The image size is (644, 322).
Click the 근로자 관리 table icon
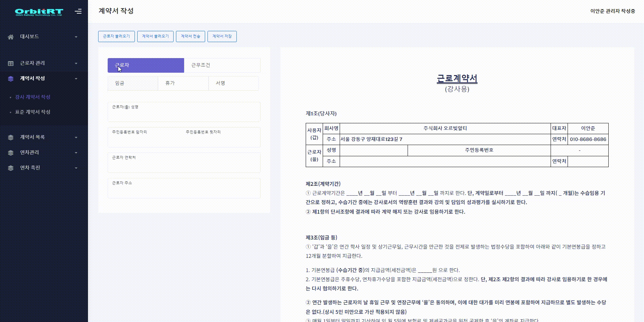(11, 64)
